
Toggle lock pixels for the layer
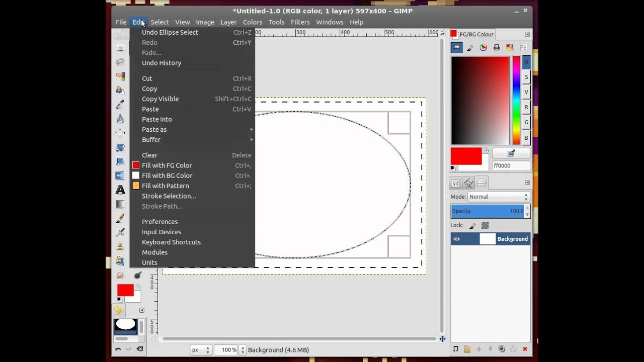472,226
